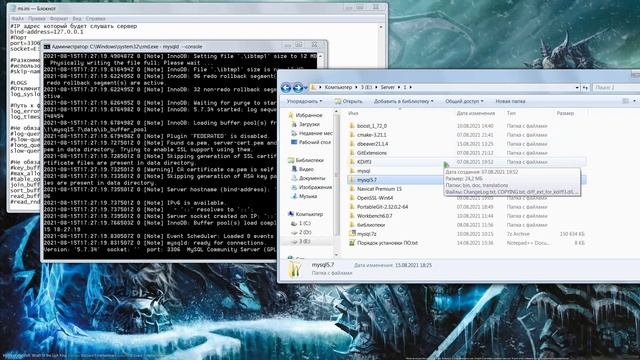Click the cmake-3.21.1 folder icon
Viewport: 640px width, 360px height.
click(352, 135)
